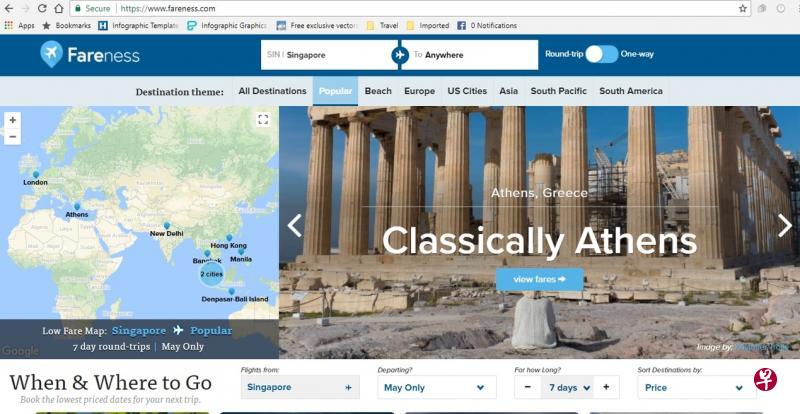The width and height of the screenshot is (800, 414).
Task: Click the Fareness logo icon
Action: pos(52,54)
